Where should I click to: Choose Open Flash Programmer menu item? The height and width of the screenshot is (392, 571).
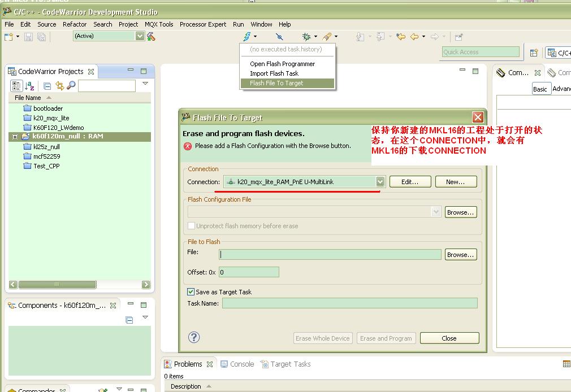(x=287, y=64)
